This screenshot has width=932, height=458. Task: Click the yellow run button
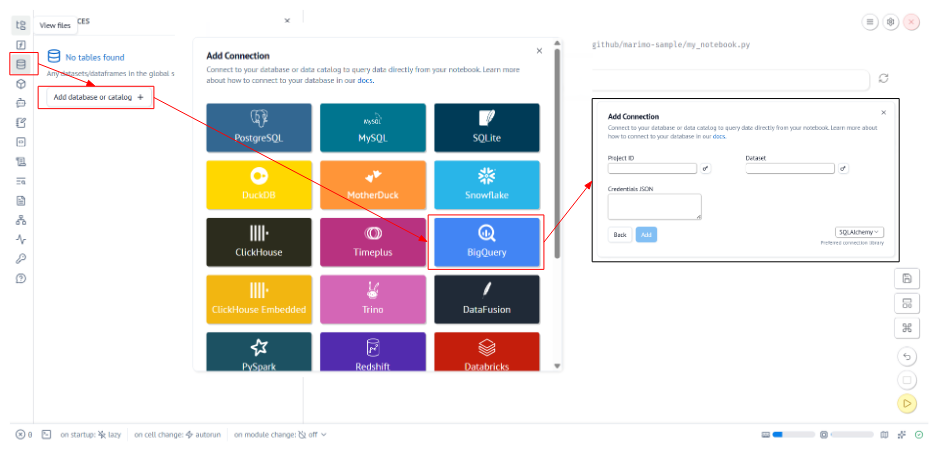(x=907, y=403)
